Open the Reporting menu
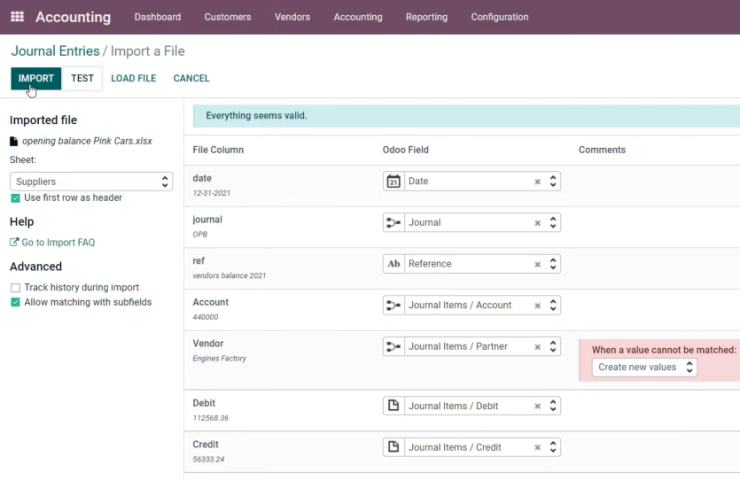 [427, 17]
